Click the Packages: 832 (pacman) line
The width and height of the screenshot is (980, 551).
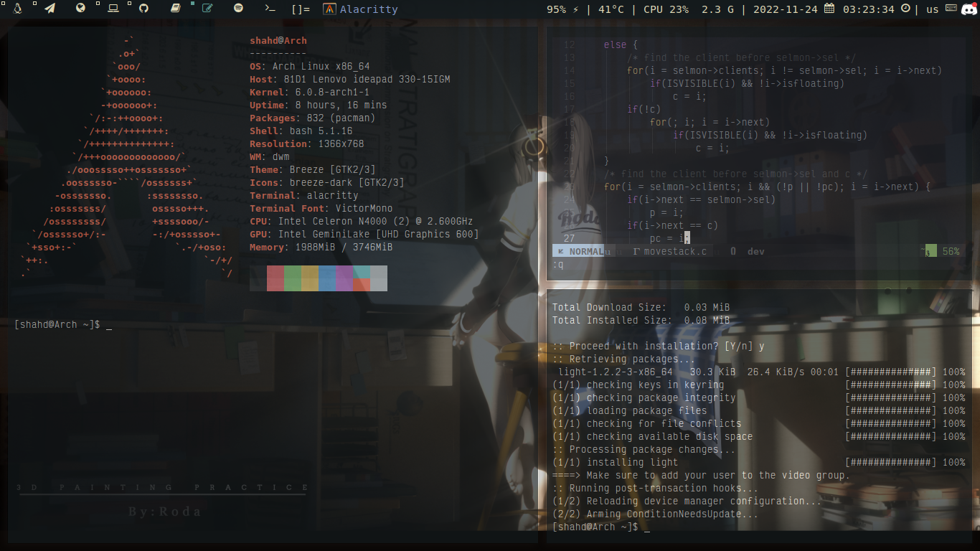(313, 118)
